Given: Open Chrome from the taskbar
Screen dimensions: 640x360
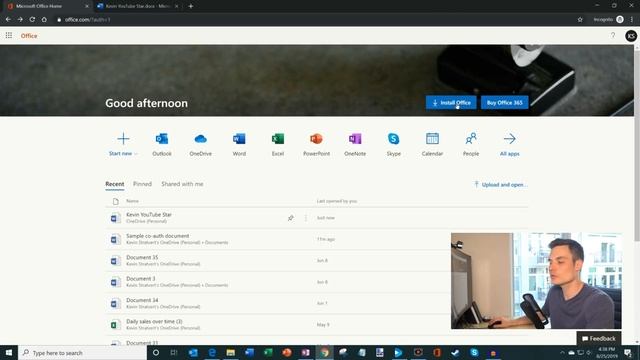Looking at the screenshot, I should 324,353.
